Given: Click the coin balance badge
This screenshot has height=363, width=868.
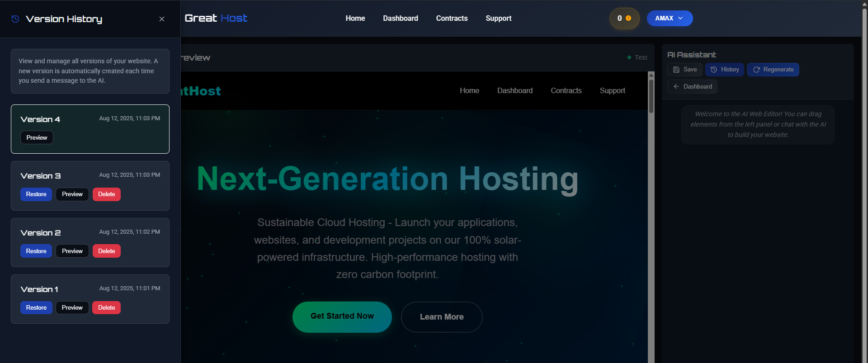Looking at the screenshot, I should pyautogui.click(x=624, y=18).
